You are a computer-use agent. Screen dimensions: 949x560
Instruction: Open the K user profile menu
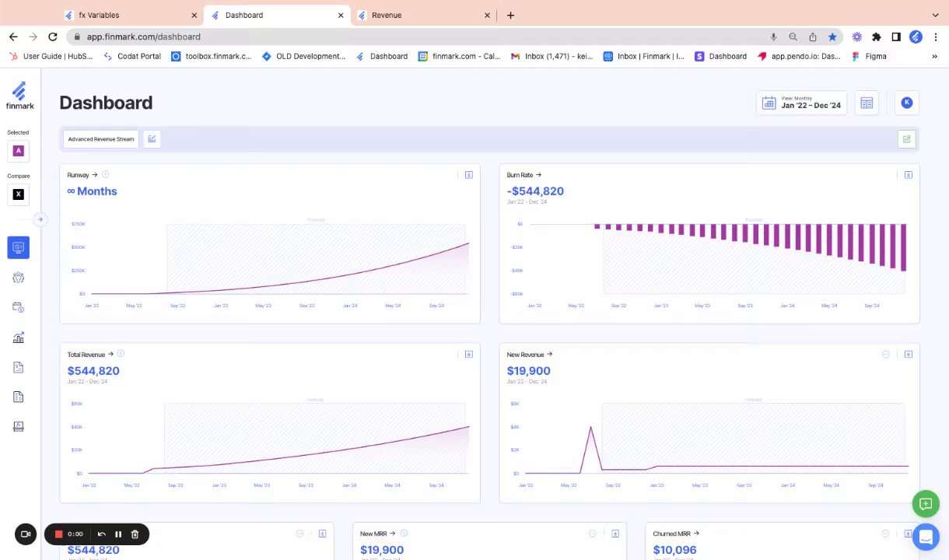click(906, 103)
